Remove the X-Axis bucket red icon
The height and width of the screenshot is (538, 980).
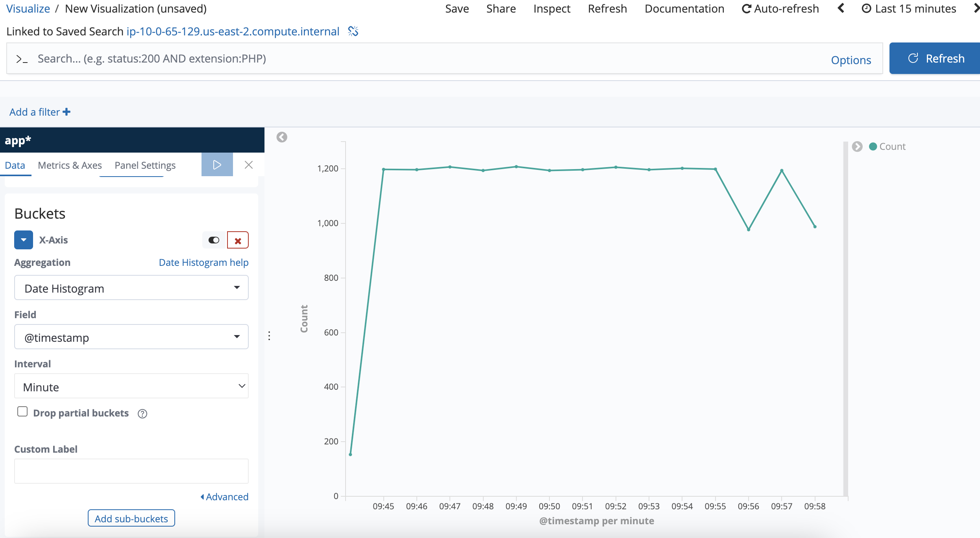click(x=238, y=241)
